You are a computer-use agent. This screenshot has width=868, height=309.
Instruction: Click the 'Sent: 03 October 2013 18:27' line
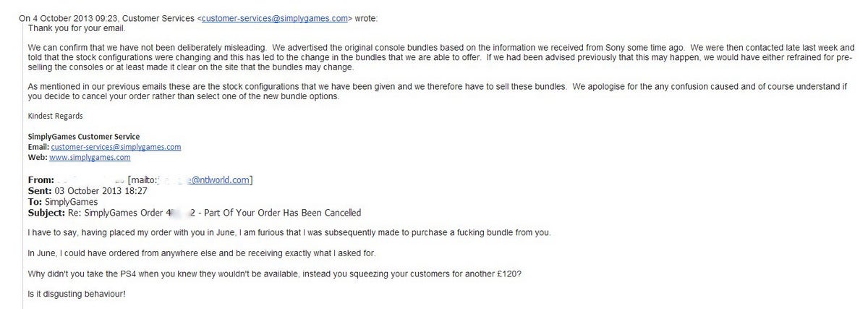(x=88, y=191)
